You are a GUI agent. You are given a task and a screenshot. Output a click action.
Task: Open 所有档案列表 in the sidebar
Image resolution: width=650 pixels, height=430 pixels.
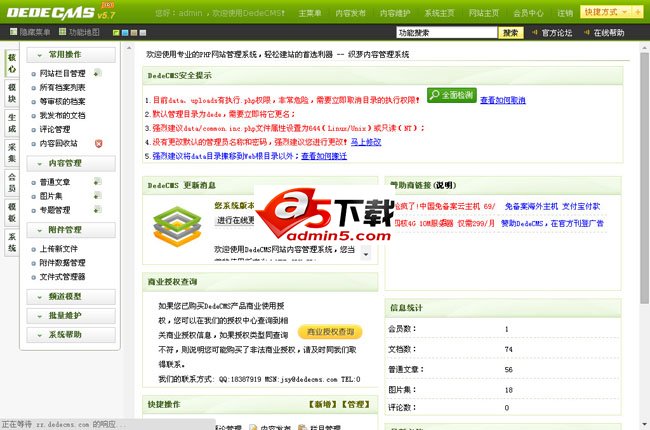62,87
